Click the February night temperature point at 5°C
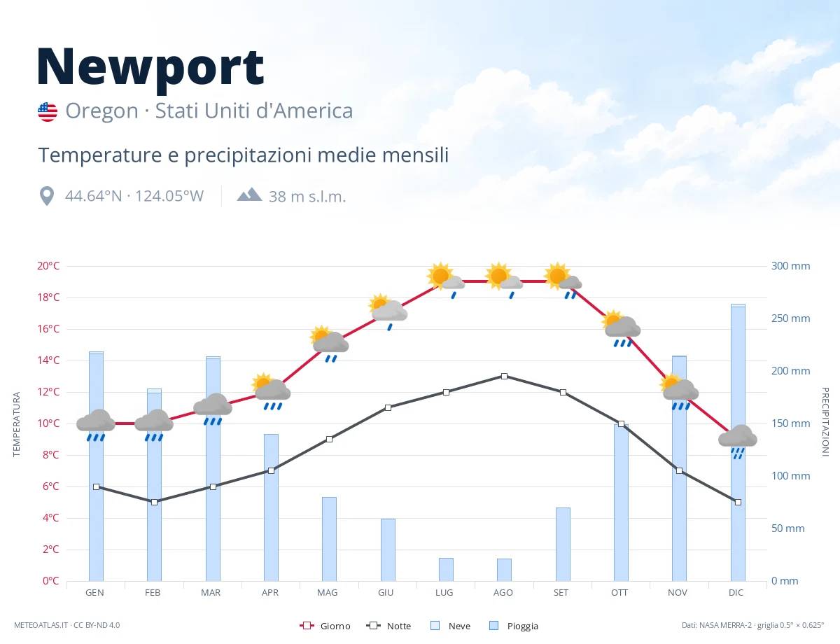 pos(154,502)
